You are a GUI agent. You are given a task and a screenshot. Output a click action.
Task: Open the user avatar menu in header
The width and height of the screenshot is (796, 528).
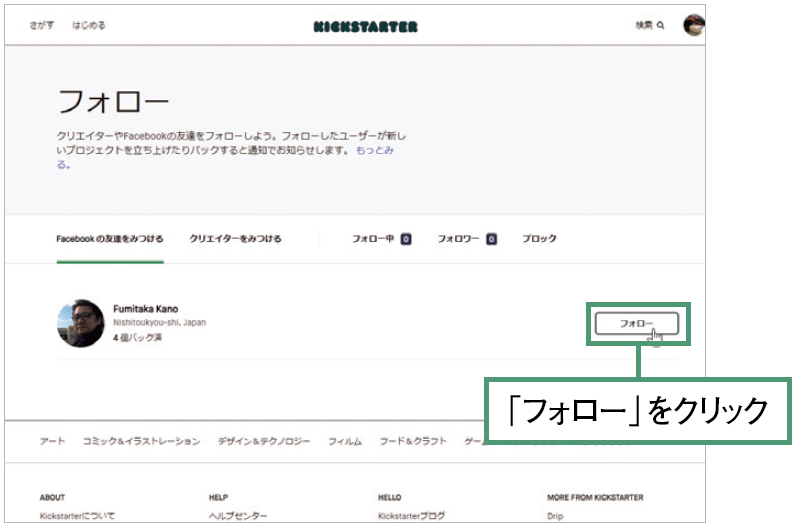click(693, 25)
